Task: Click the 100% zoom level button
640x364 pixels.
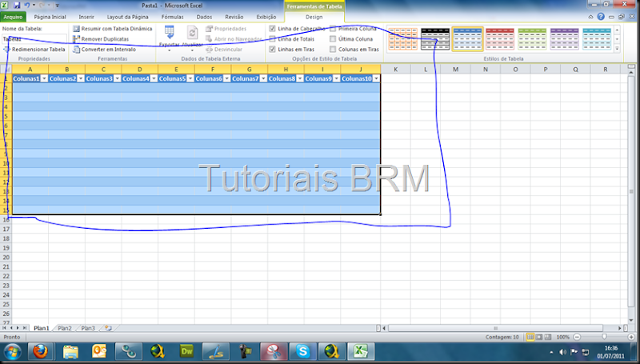Action: (x=563, y=337)
